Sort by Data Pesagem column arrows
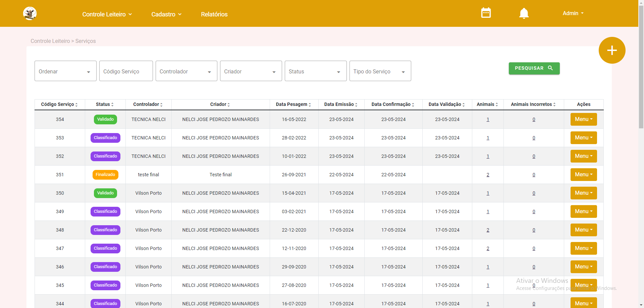 pyautogui.click(x=310, y=105)
